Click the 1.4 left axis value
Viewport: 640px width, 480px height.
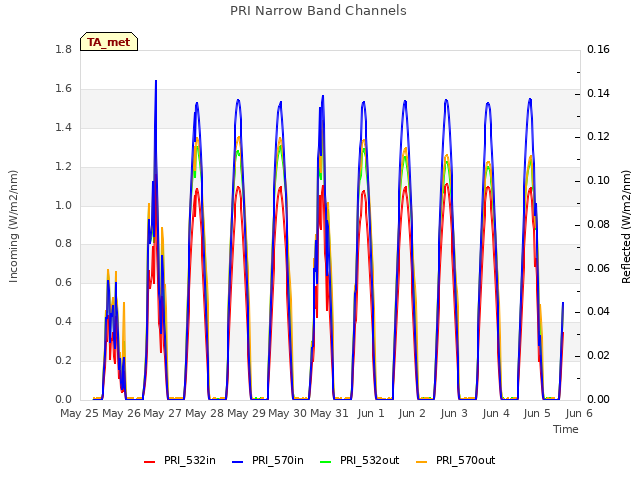(x=64, y=128)
